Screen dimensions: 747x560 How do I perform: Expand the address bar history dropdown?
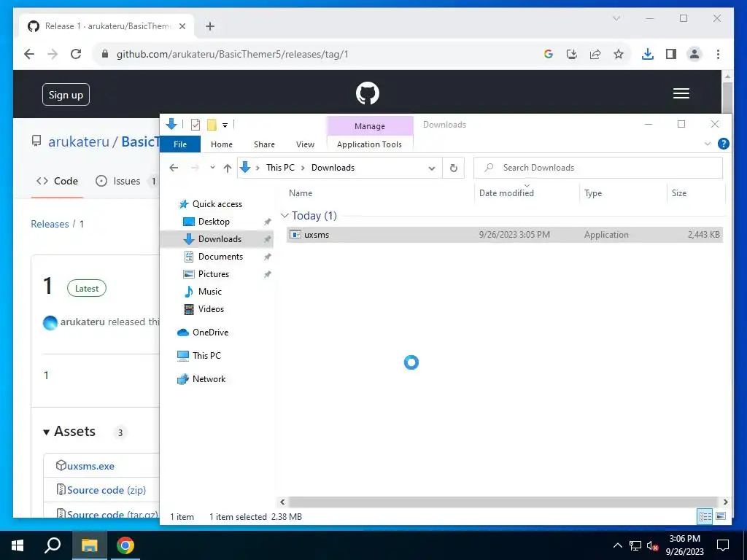[432, 168]
